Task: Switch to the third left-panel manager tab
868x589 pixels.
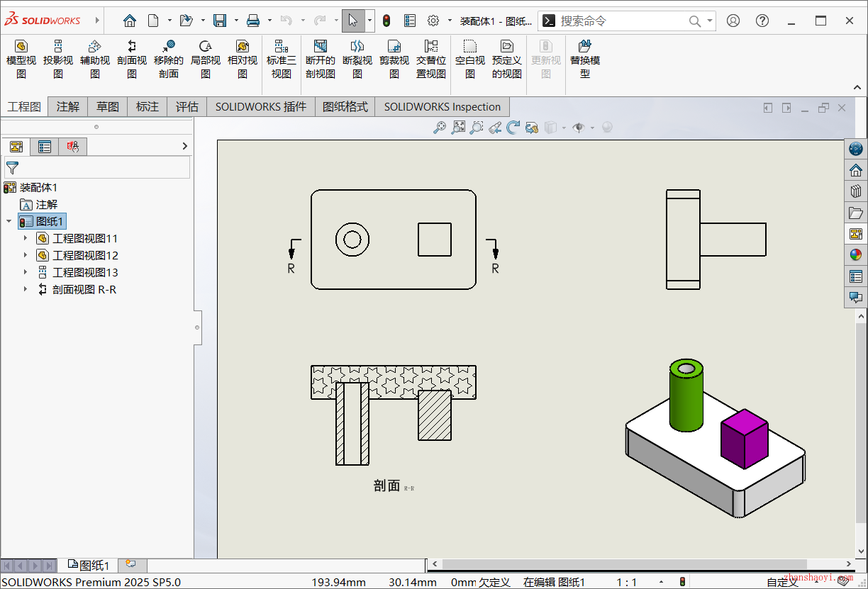Action: pyautogui.click(x=73, y=147)
